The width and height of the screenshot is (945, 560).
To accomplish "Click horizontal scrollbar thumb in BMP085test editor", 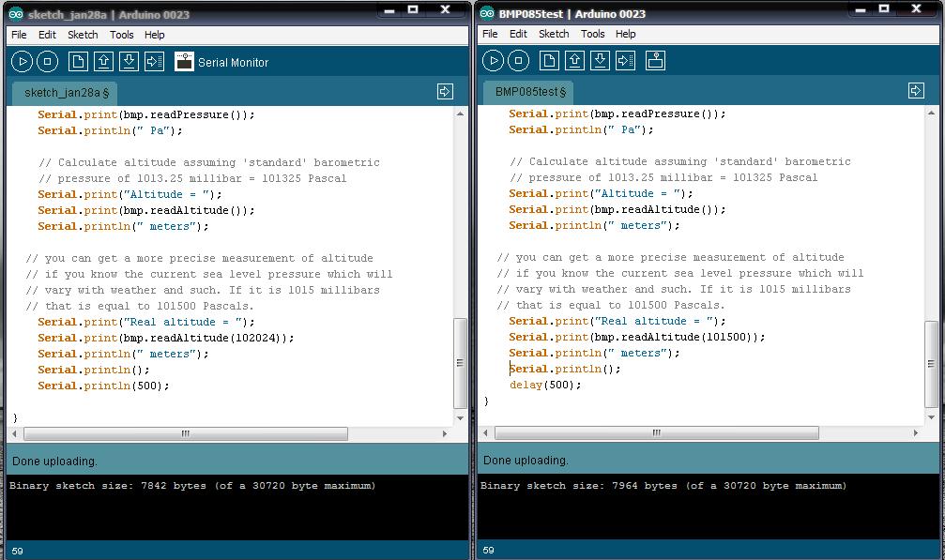I will 657,432.
